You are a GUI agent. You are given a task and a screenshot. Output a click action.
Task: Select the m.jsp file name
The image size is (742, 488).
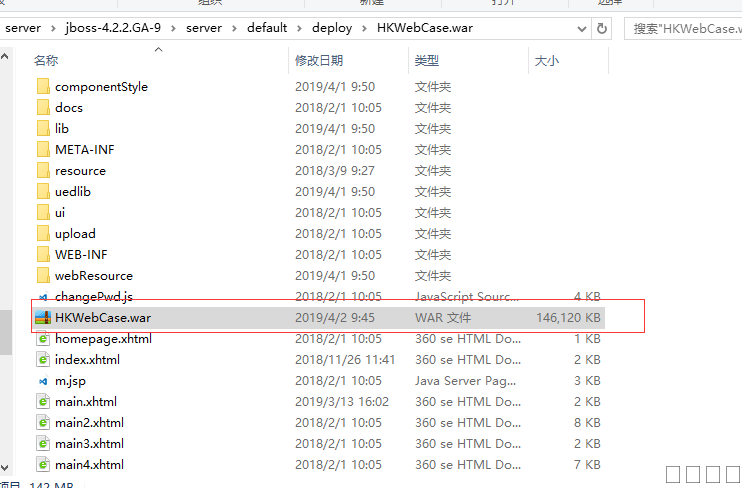(x=70, y=381)
